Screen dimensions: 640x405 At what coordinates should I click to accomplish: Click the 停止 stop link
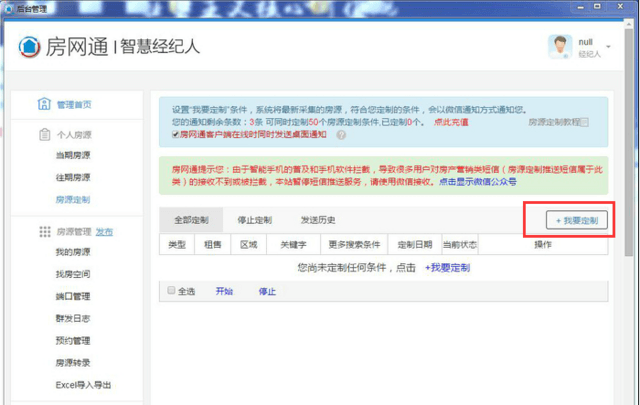pyautogui.click(x=267, y=291)
